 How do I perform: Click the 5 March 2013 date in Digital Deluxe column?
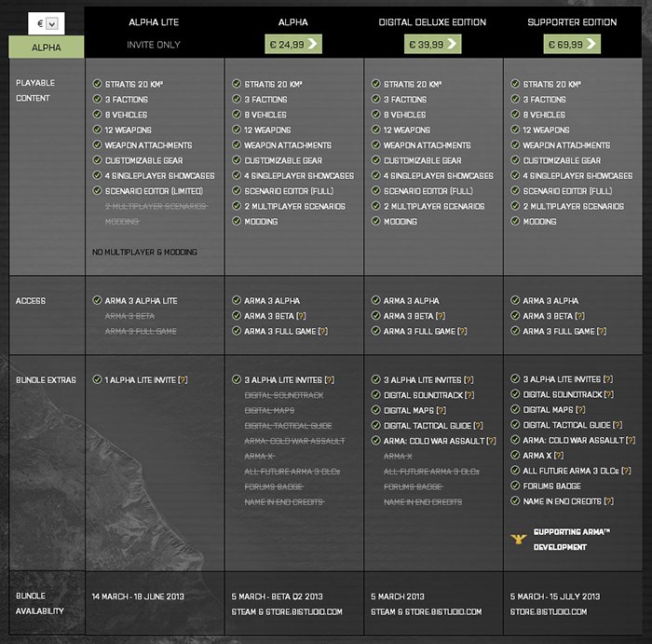[x=398, y=596]
